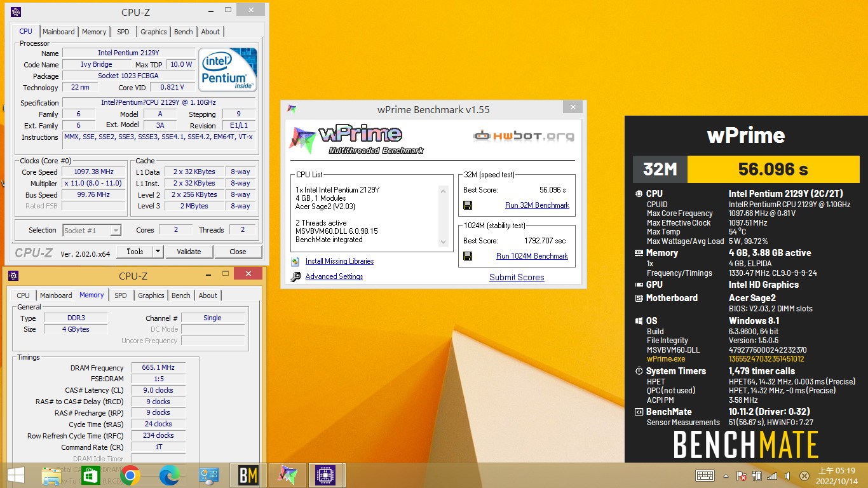Click the Install Missing Libraries icon

pos(295,261)
